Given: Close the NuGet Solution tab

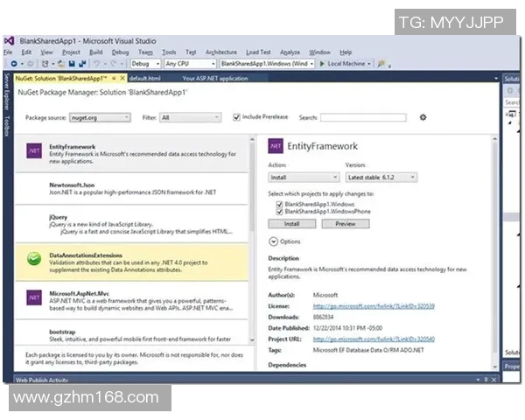Looking at the screenshot, I should point(122,79).
